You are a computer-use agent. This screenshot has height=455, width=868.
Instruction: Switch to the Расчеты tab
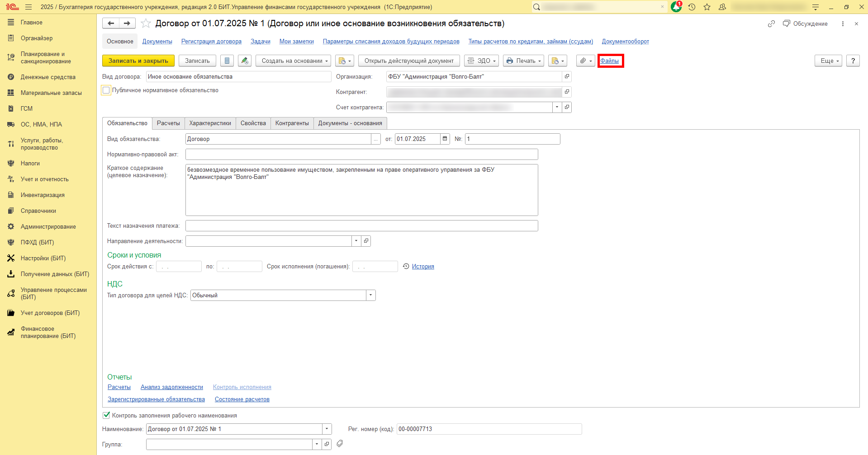coord(168,123)
